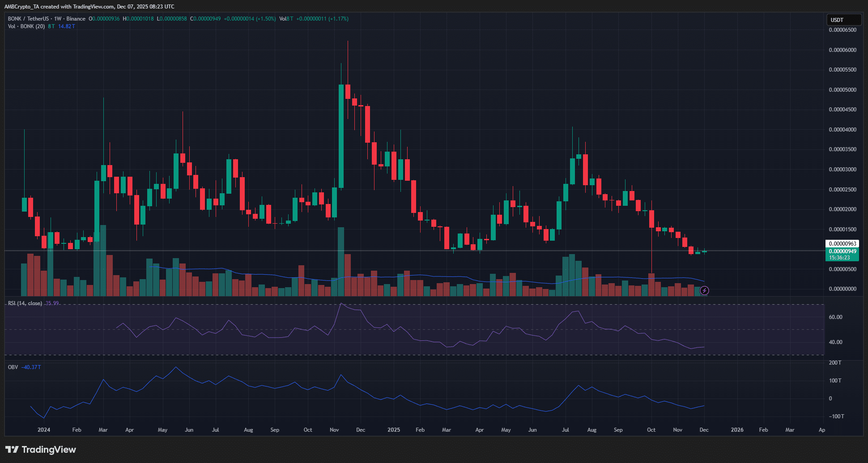The width and height of the screenshot is (868, 463).
Task: Click the 2024 label on time axis
Action: pos(43,430)
